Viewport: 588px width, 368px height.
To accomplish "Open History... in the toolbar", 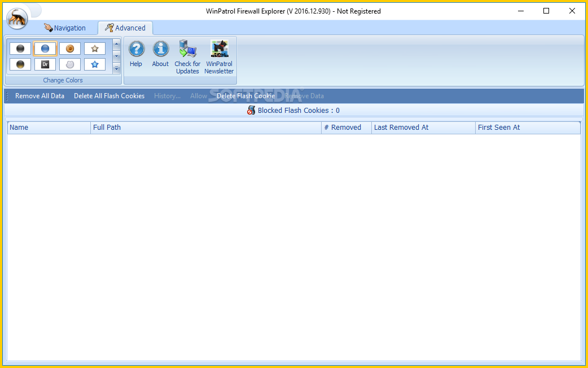I will pos(167,96).
